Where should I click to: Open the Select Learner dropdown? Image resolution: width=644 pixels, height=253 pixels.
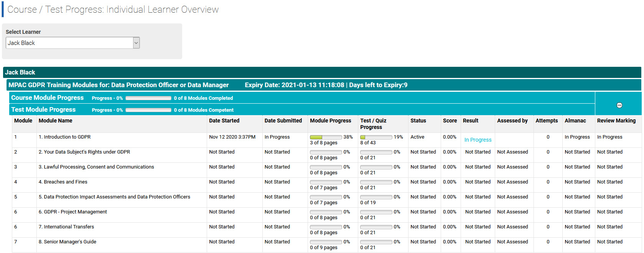click(x=136, y=43)
